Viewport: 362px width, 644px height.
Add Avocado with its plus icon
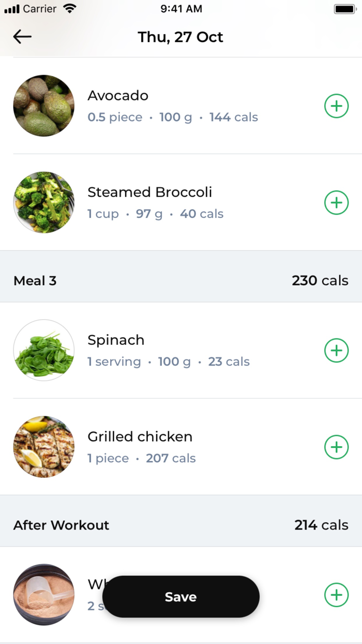(x=336, y=106)
